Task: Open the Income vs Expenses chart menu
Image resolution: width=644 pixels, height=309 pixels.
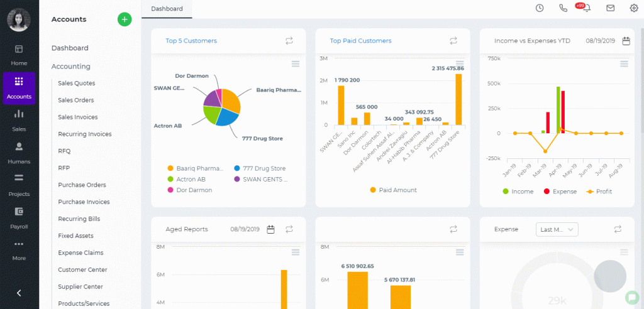Action: point(624,63)
